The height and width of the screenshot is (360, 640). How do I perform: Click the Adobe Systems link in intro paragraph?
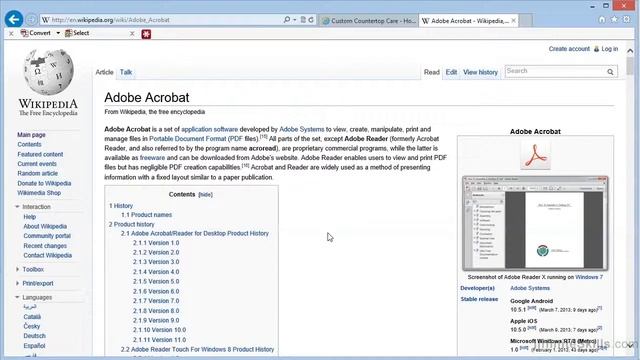302,129
